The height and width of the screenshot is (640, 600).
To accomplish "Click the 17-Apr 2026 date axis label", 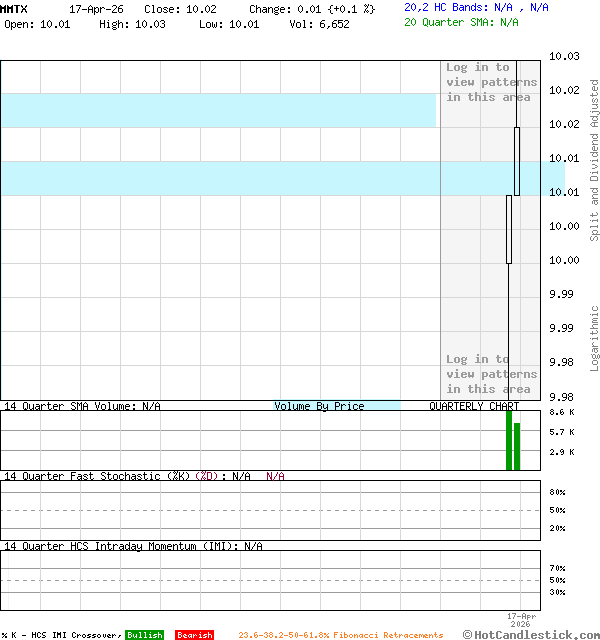I will (521, 619).
